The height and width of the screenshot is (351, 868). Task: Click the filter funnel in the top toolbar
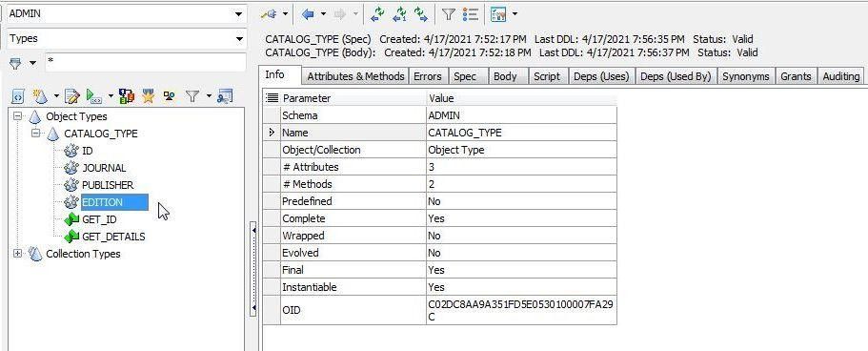[x=448, y=14]
